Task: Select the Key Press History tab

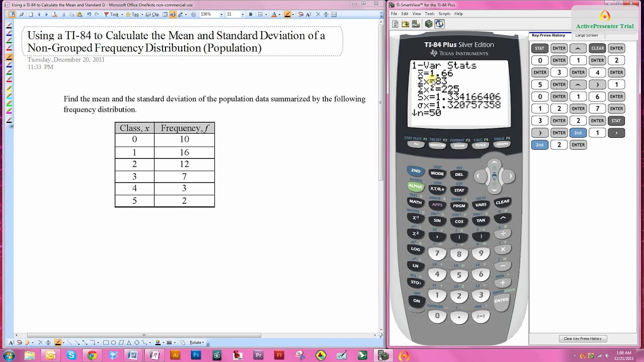Action: pyautogui.click(x=548, y=35)
